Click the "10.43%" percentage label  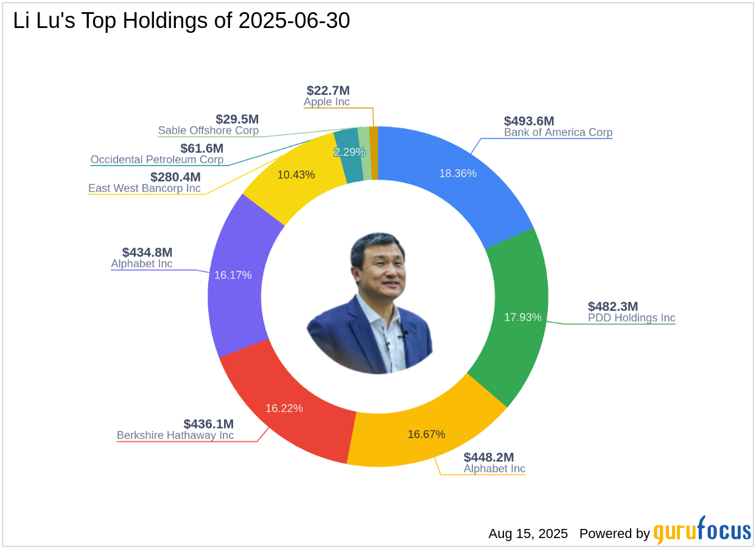click(296, 175)
